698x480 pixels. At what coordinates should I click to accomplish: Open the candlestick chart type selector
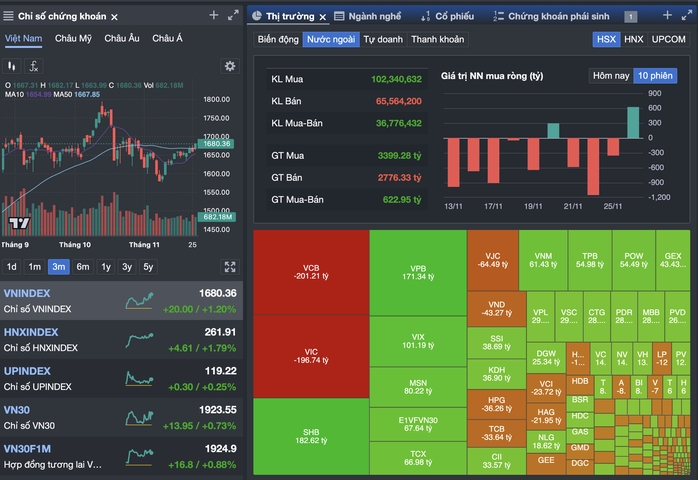point(13,66)
